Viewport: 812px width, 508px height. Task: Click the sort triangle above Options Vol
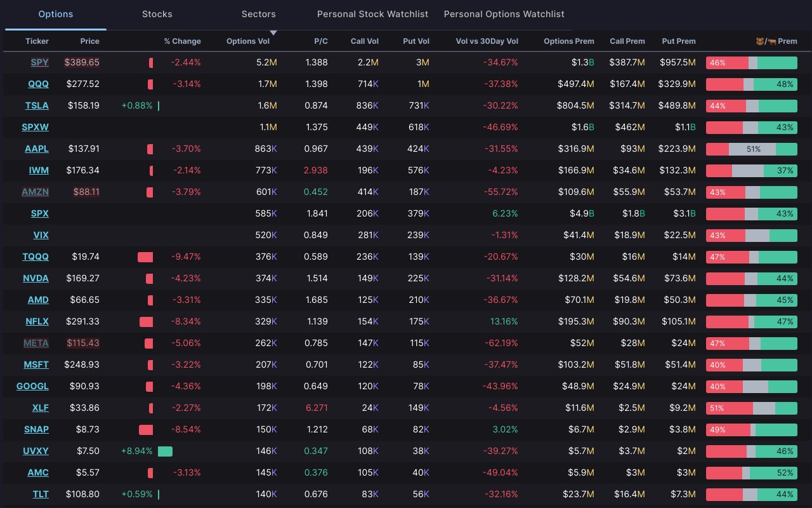click(273, 30)
